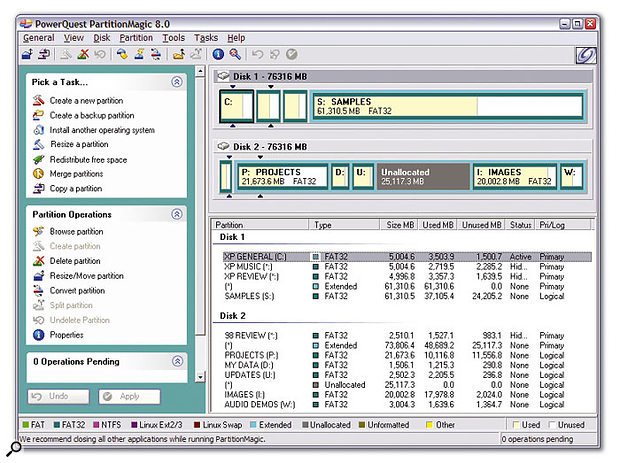Click the icon beside Merge partitions
This screenshot has height=463, width=620.
click(38, 174)
